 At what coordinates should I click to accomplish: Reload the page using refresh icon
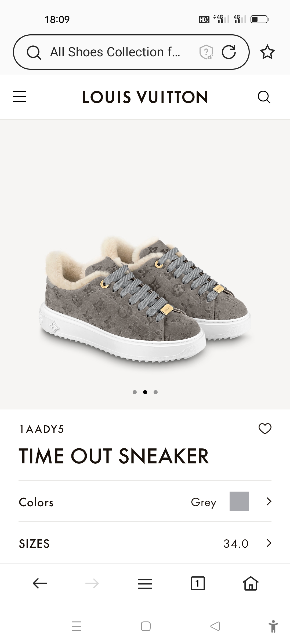click(229, 52)
